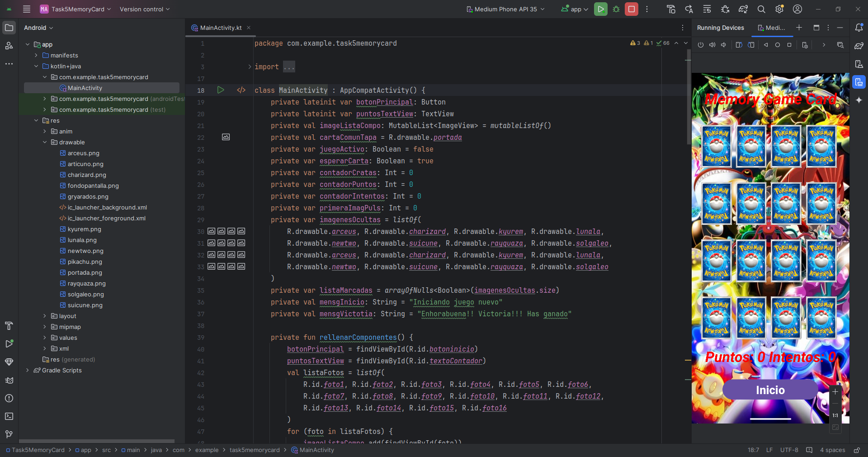
Task: Open the More Actions toolbar menu
Action: (647, 9)
